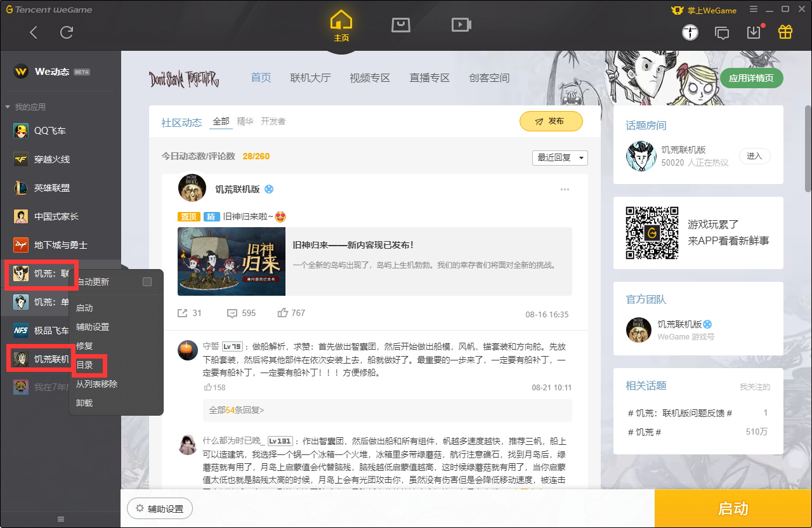Screen dimensions: 812x528
Task: Expand 全部54条回复
Action: pos(237,410)
